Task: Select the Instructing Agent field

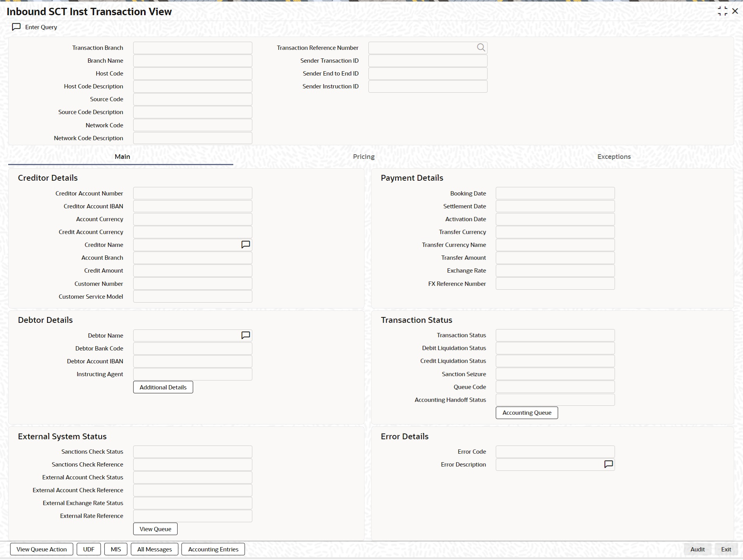Action: 193,374
